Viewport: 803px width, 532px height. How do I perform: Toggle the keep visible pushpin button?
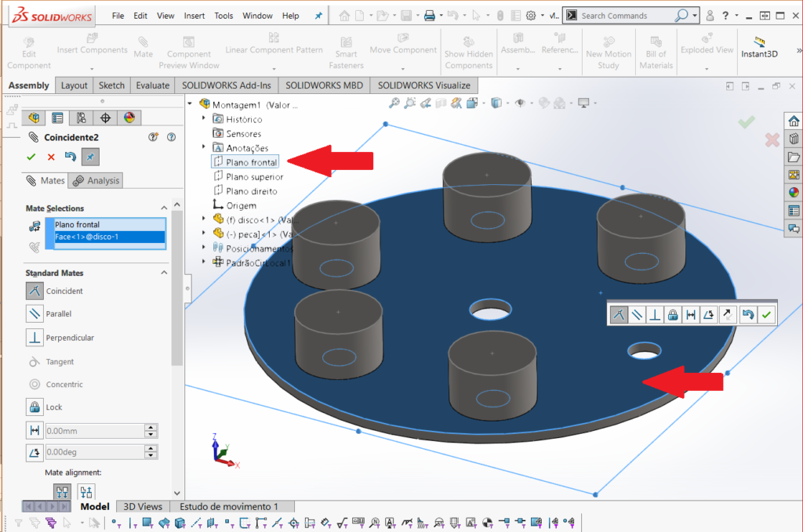click(90, 157)
